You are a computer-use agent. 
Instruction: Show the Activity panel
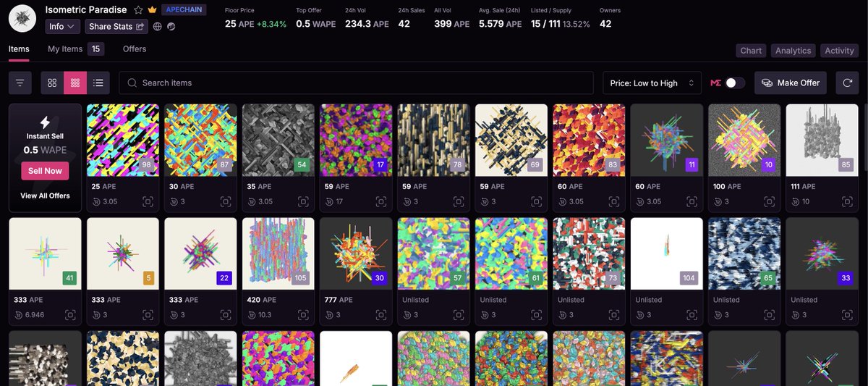(839, 51)
